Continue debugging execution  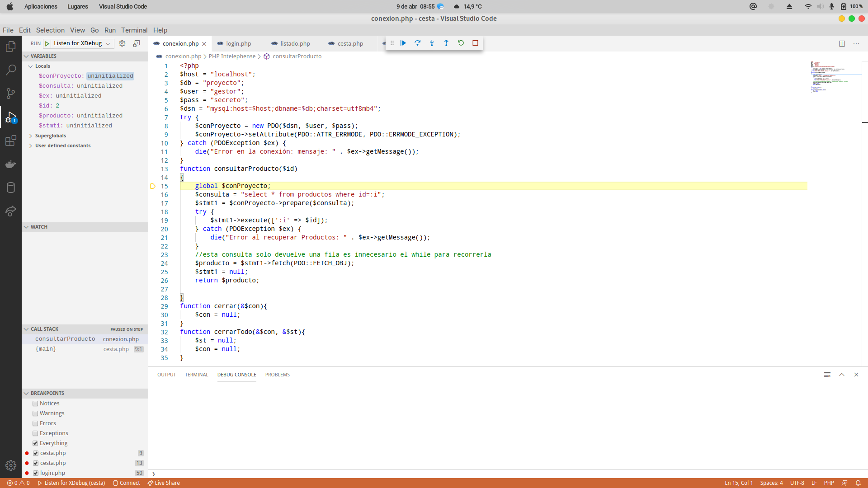(x=403, y=43)
